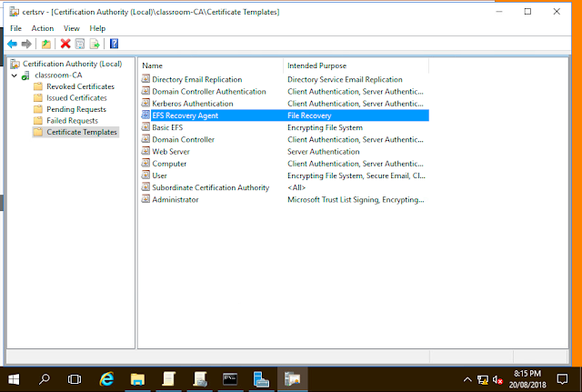Select the Issued Certificates folder
Viewport: 582px width, 392px height.
point(76,98)
